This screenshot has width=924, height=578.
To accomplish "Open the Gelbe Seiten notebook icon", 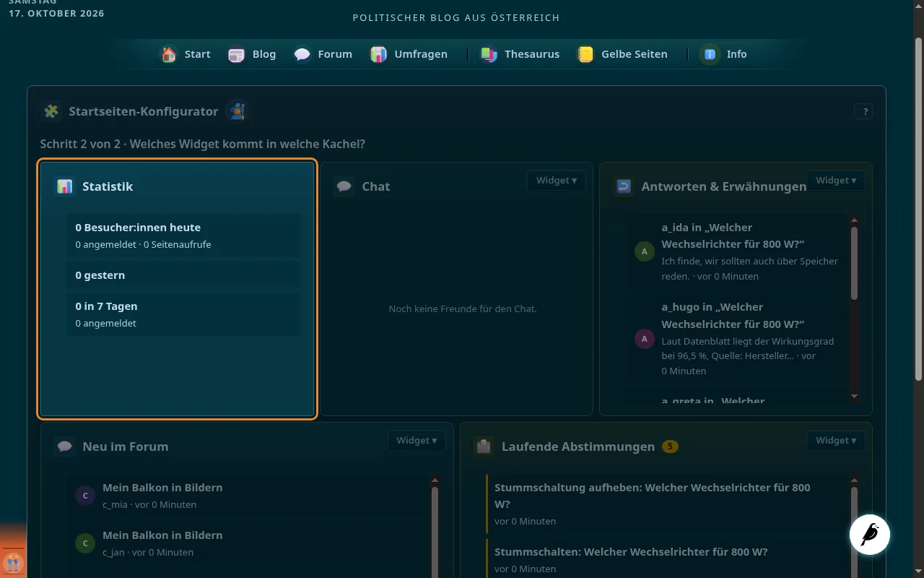I will click(585, 54).
